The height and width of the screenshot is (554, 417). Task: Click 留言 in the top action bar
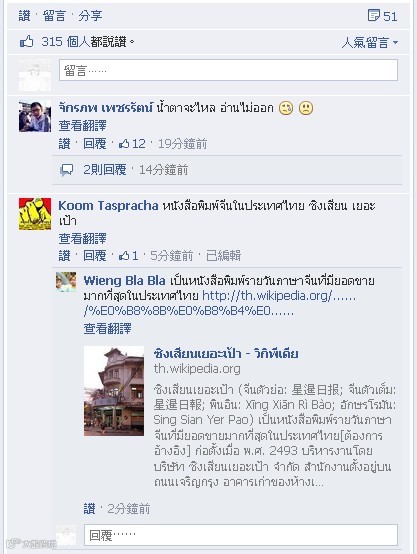pos(54,16)
